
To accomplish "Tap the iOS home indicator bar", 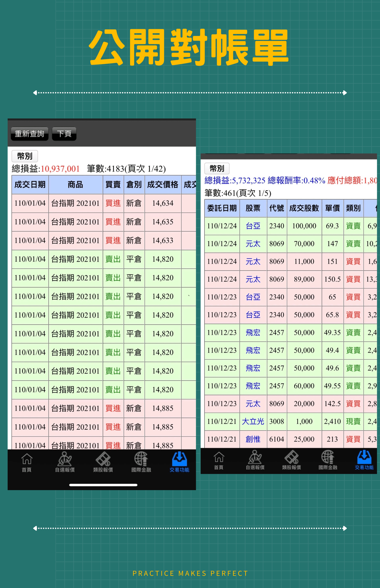I will (103, 485).
